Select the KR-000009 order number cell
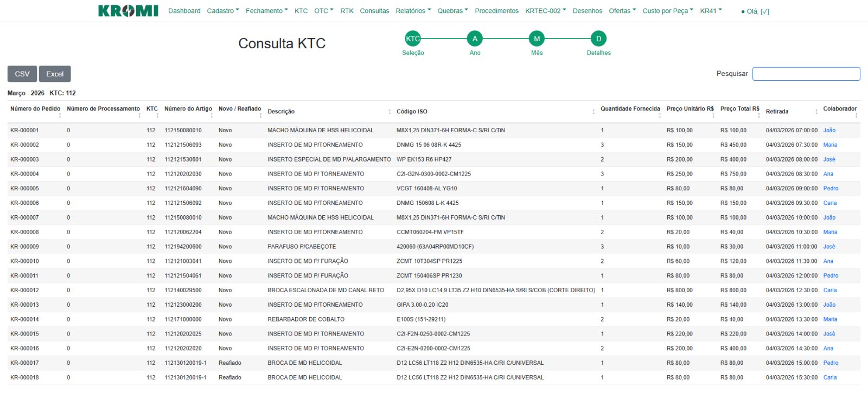The height and width of the screenshot is (393, 868). pyautogui.click(x=24, y=247)
